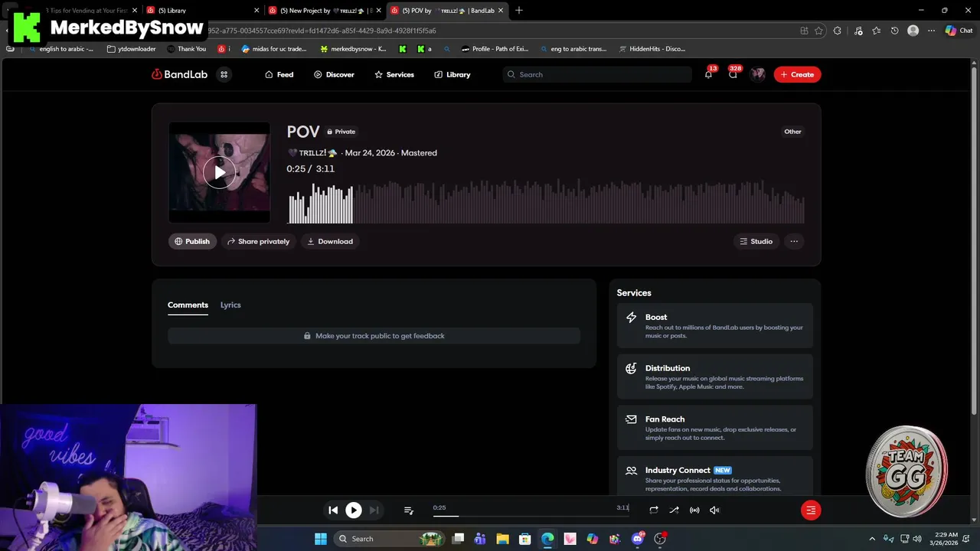Click the Industry Connect people icon
The height and width of the screenshot is (551, 980).
pyautogui.click(x=631, y=471)
